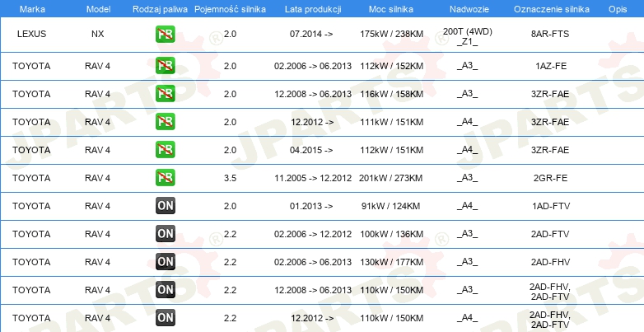Select the NX model cell
The image size is (644, 332).
tap(98, 34)
